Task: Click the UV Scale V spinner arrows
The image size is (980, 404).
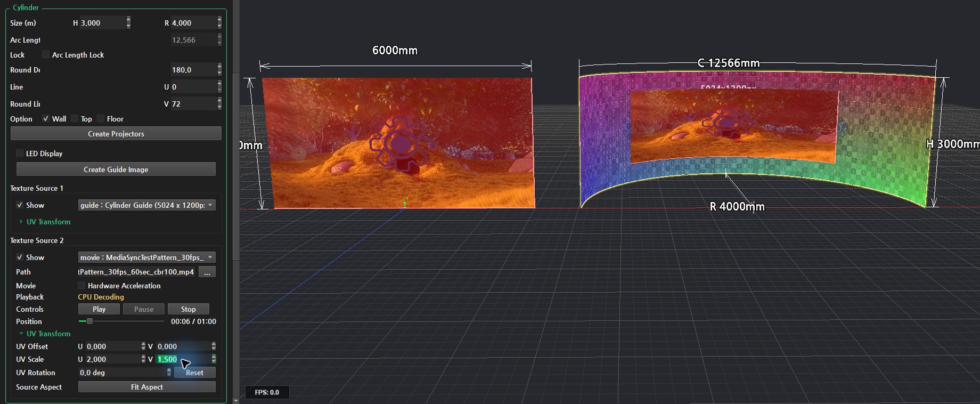Action: (x=214, y=359)
